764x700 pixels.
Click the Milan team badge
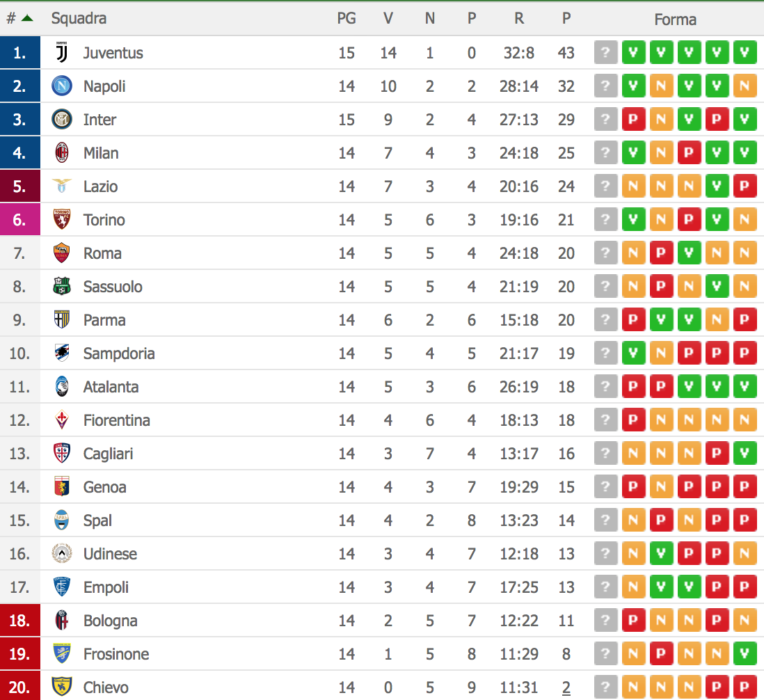click(x=62, y=153)
